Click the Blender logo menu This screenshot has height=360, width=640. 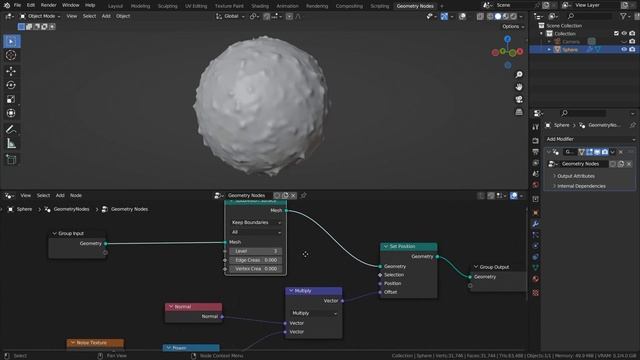(x=7, y=5)
